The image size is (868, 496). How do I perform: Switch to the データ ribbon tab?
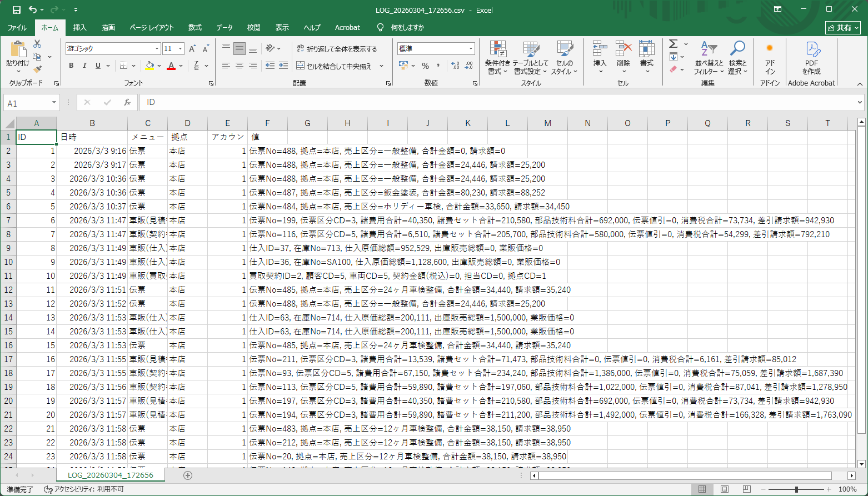225,27
